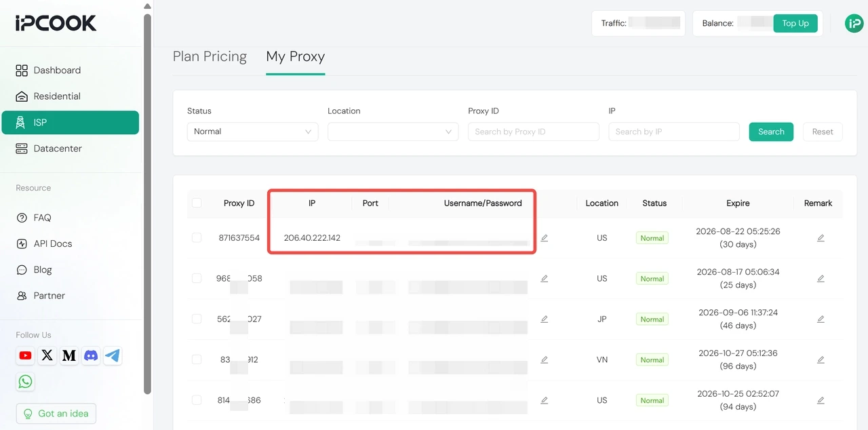Toggle the select-all checkbox in table header
Screen dimensions: 868x430
[x=197, y=203]
